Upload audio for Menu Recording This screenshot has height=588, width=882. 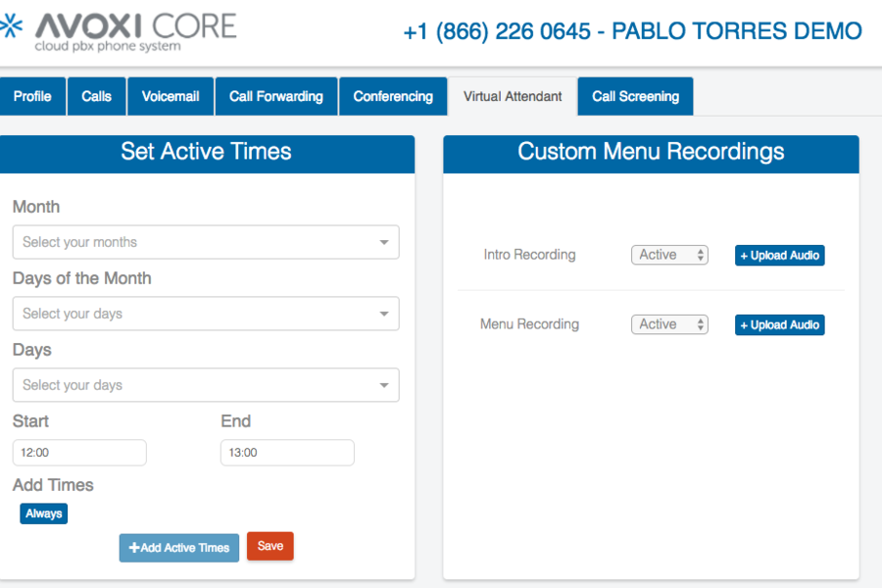[x=780, y=325]
